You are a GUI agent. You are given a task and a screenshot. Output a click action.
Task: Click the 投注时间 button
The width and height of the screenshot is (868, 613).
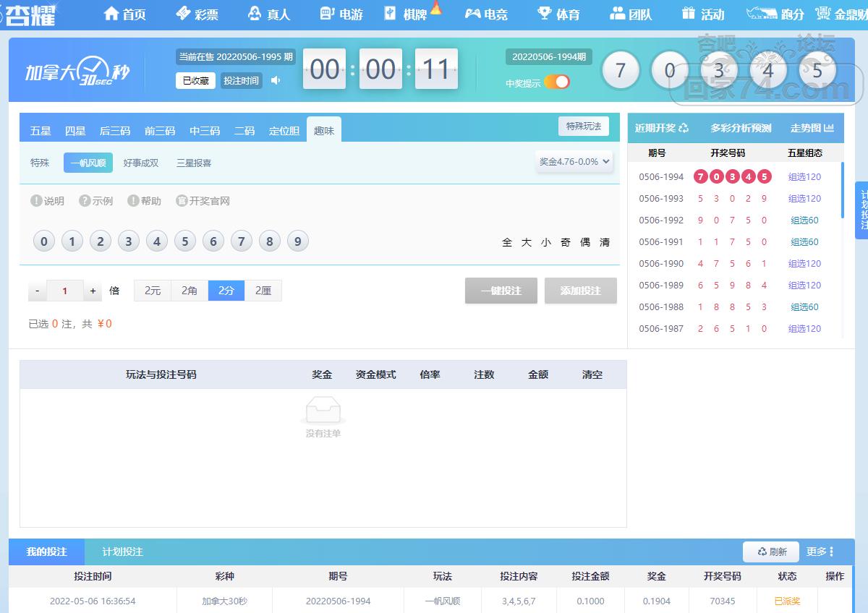click(241, 80)
